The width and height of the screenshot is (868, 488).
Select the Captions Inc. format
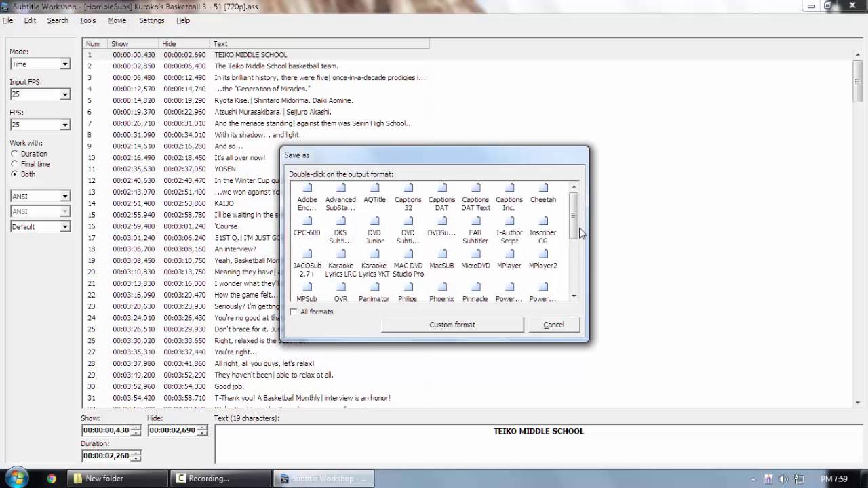[509, 197]
